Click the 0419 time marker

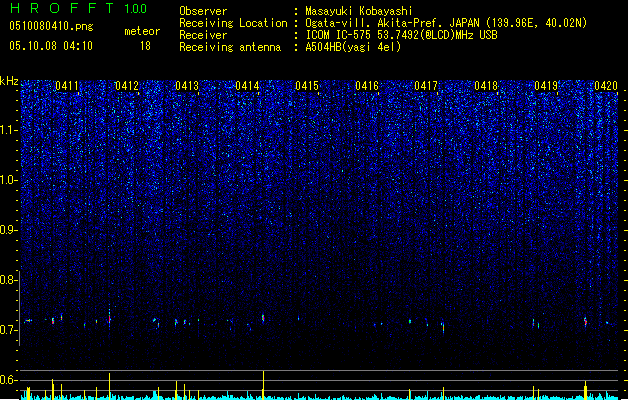click(x=546, y=86)
